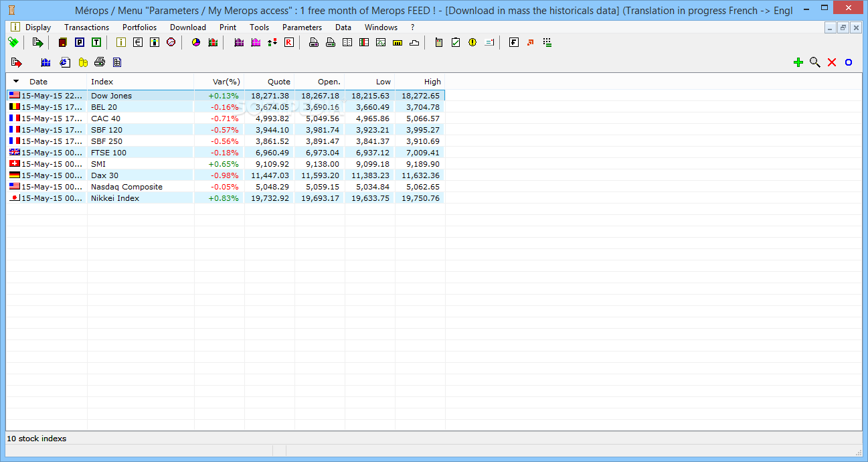Screen dimensions: 868x462
Task: Click the blue spreadsheet icon
Action: pyautogui.click(x=117, y=62)
